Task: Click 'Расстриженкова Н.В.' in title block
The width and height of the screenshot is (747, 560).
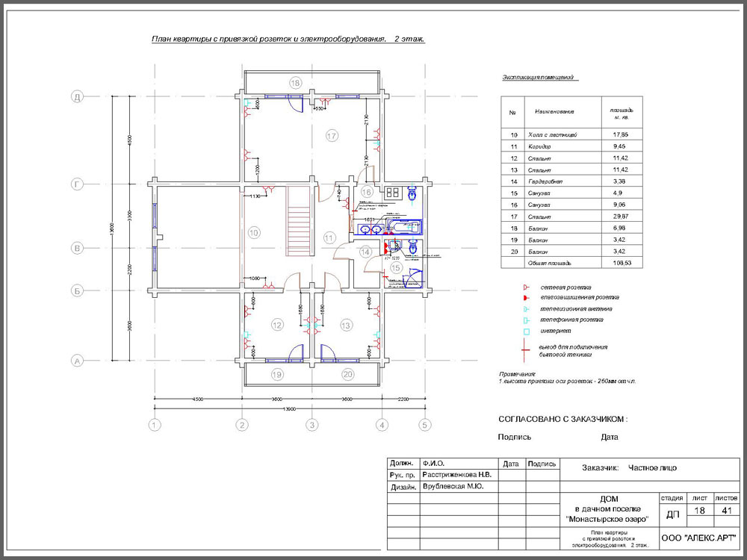Action: click(457, 475)
